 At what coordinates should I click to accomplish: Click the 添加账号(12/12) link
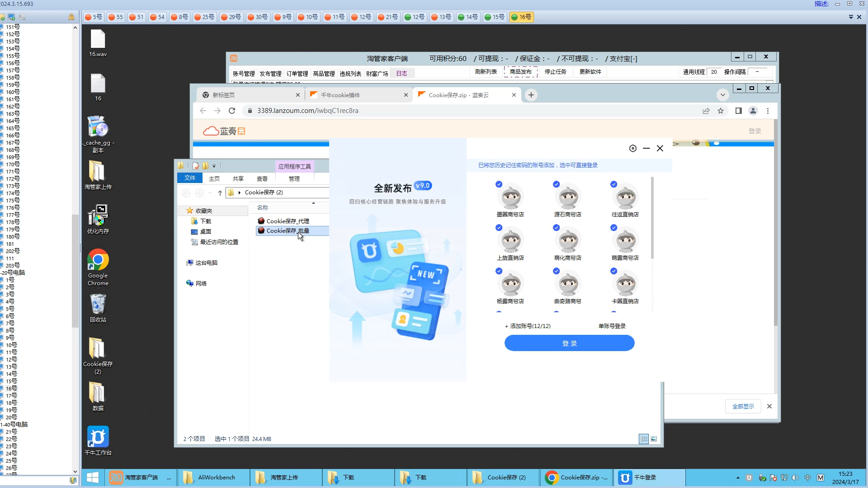pos(528,326)
